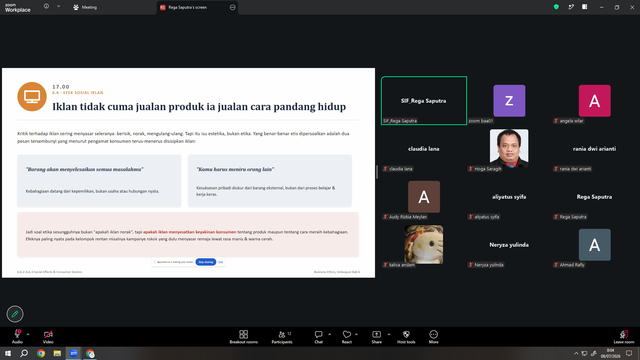This screenshot has height=360, width=640.
Task: Select Rega Saputra participant tile
Action: (594, 197)
